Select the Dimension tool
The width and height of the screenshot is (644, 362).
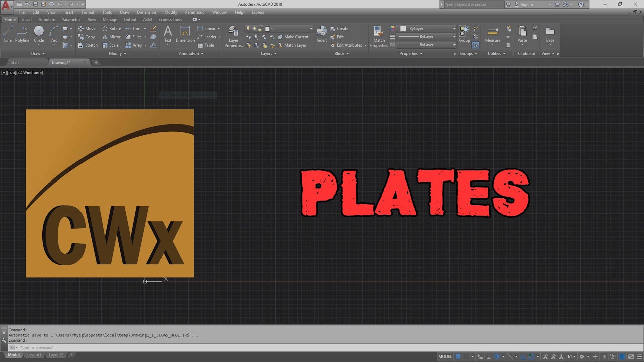(x=185, y=34)
